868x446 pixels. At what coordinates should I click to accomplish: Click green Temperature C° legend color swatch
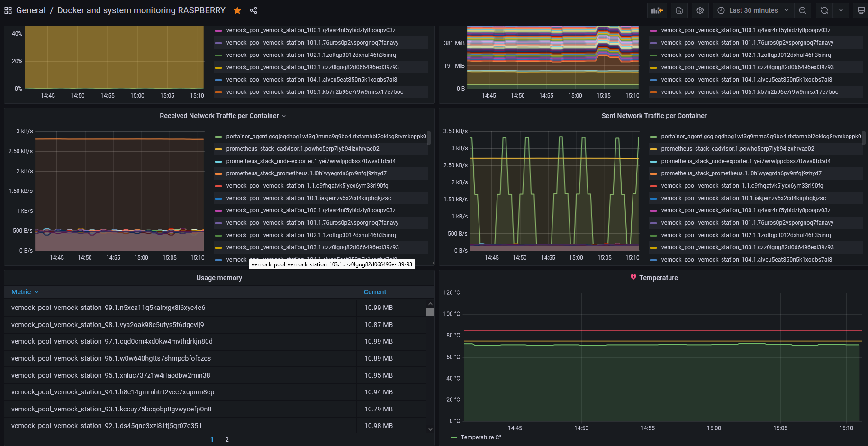[x=454, y=437]
